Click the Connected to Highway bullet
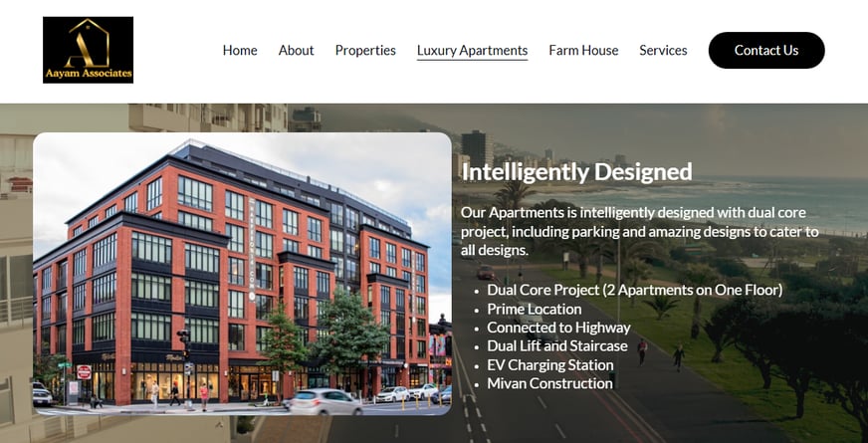The width and height of the screenshot is (868, 443). coord(558,328)
